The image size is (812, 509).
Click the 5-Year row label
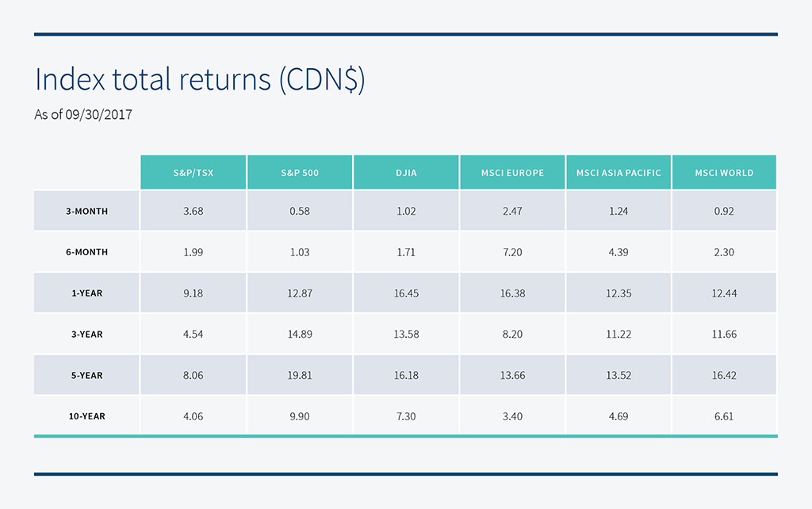tap(86, 376)
